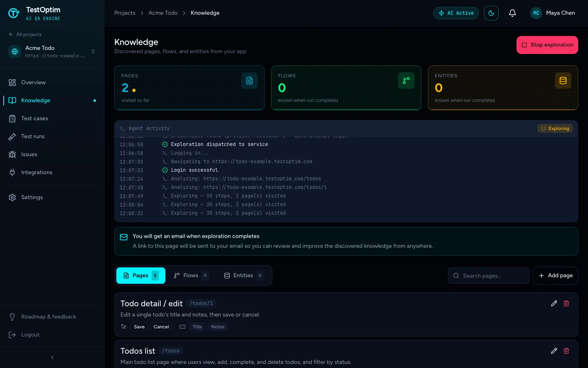
Task: Edit the Todos list page
Action: pyautogui.click(x=554, y=351)
